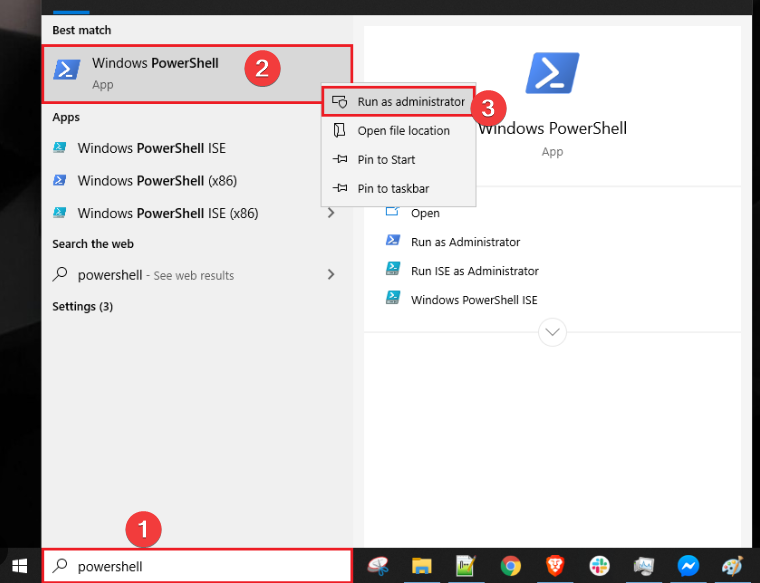The image size is (760, 583).
Task: Open the Settings (3) results section
Action: 82,306
